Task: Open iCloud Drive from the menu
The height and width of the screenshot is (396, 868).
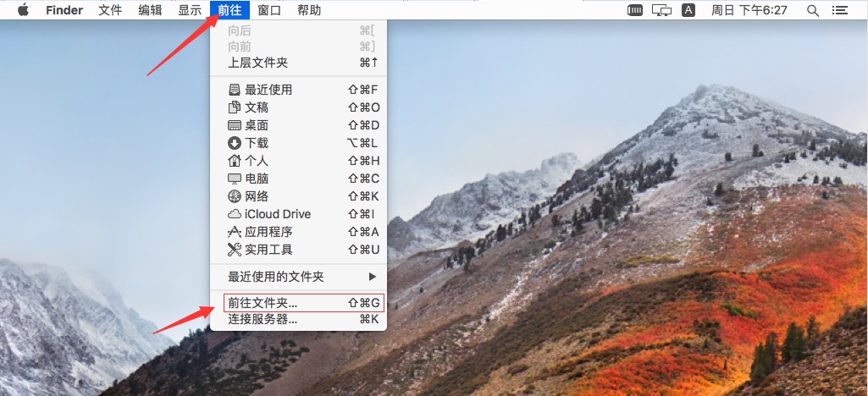Action: [x=277, y=214]
